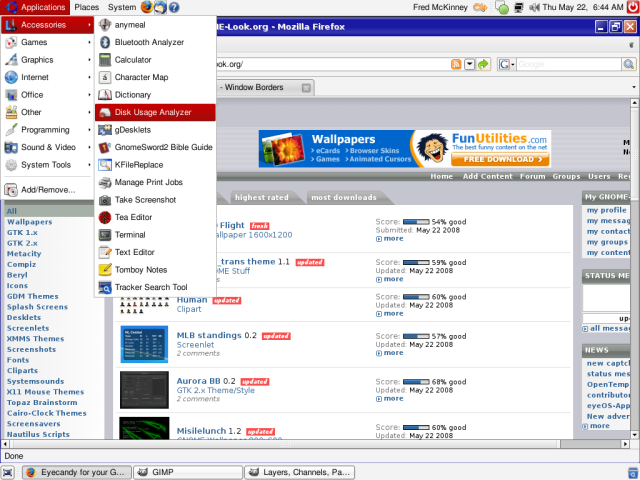Open the Other submenu
This screenshot has width=640, height=480.
click(47, 112)
